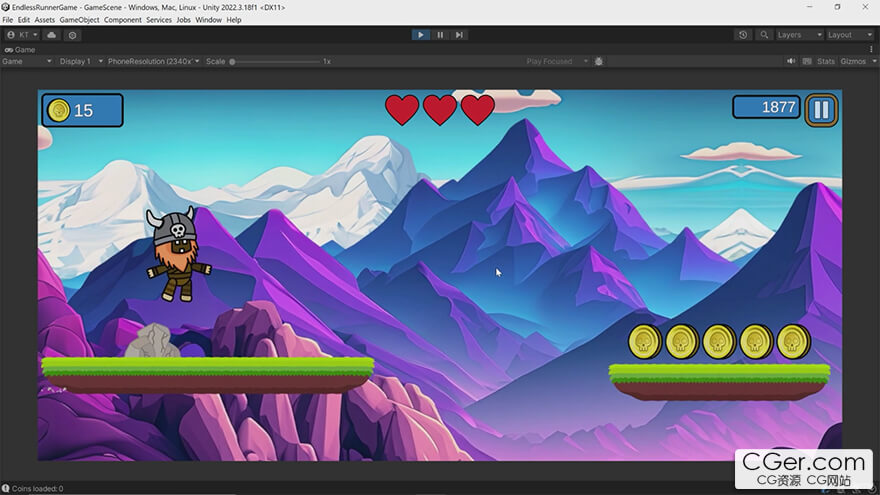Open the Layers dropdown

[799, 35]
